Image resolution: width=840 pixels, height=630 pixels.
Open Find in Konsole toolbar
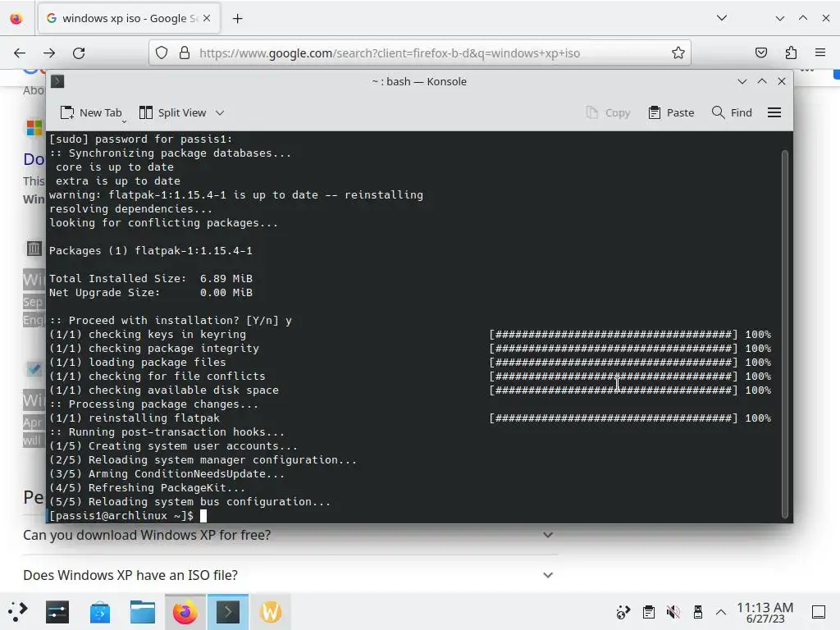click(x=732, y=112)
